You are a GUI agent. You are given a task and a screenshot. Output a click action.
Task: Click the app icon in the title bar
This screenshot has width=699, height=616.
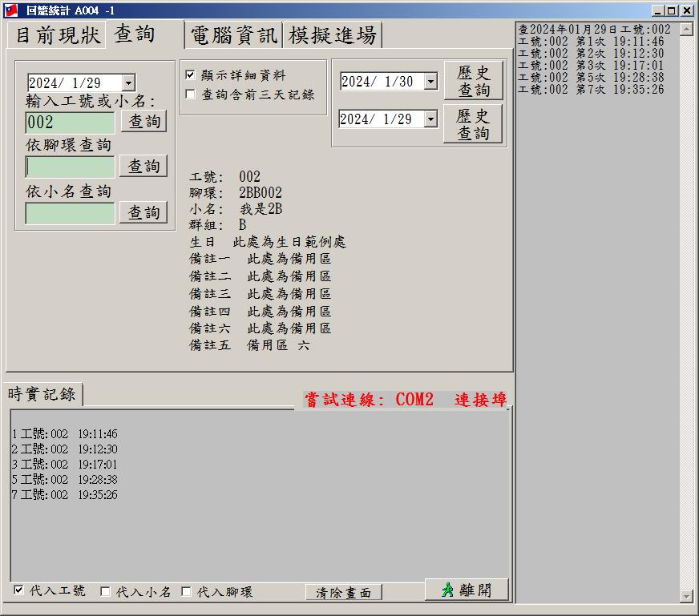11,10
